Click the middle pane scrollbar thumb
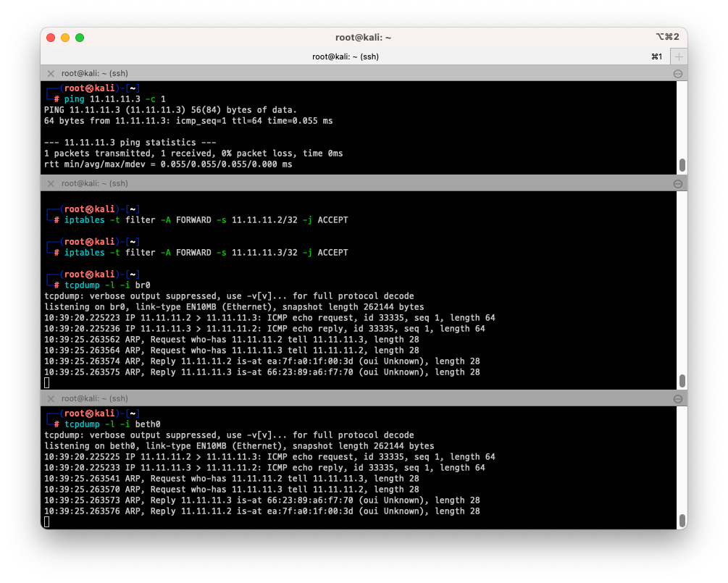Viewport: 728px width, 583px height. 682,381
